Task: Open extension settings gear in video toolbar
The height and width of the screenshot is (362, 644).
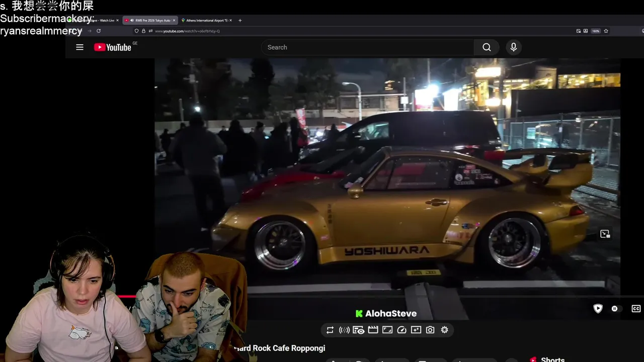Action: point(444,330)
